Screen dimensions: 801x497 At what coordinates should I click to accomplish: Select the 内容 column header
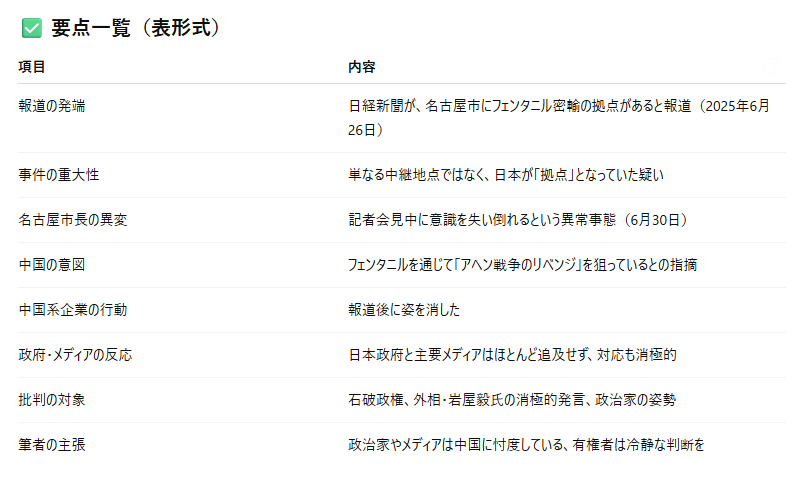pos(362,67)
